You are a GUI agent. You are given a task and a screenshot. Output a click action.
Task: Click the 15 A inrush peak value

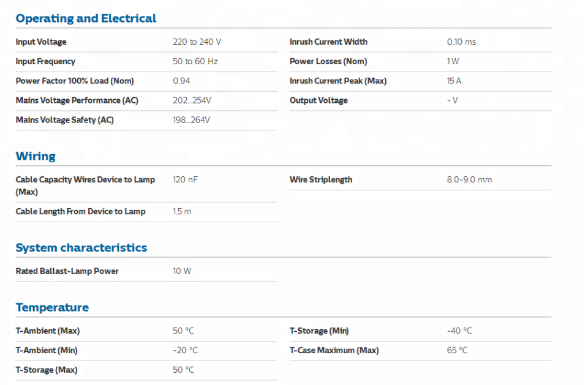coord(454,81)
